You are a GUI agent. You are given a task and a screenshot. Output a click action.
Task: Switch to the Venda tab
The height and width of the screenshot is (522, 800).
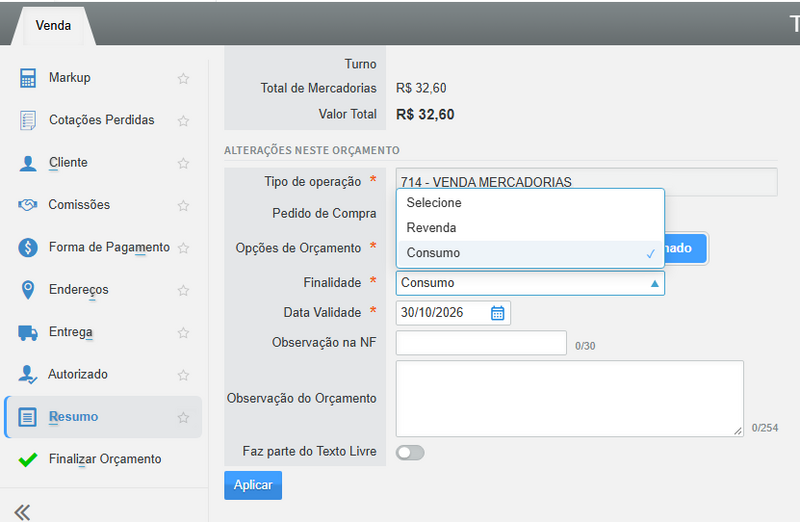click(x=53, y=26)
